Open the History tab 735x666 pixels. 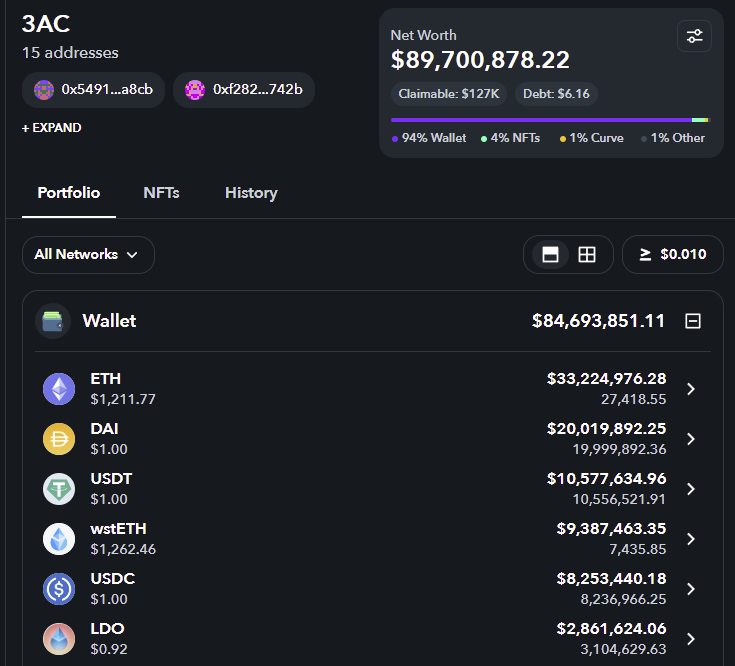[x=251, y=193]
